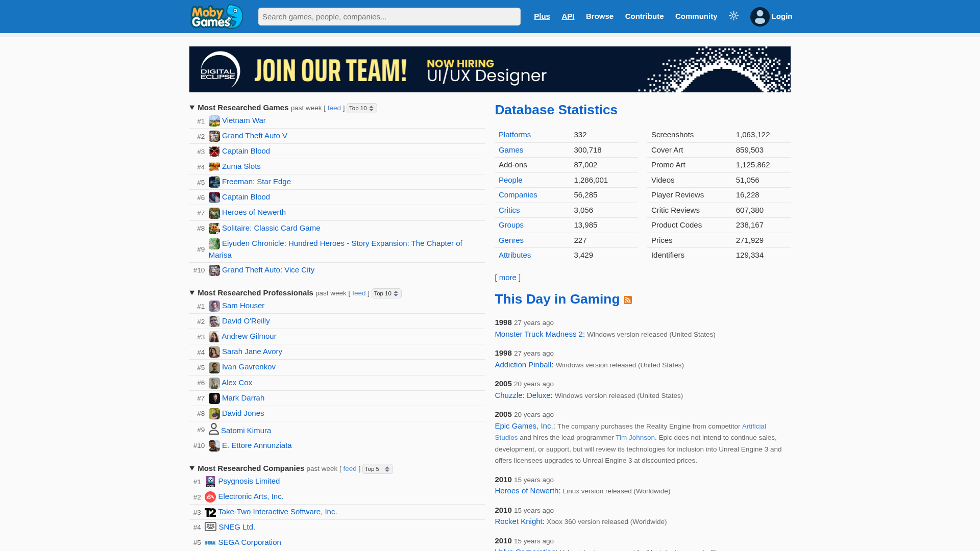Viewport: 980px width, 551px height.
Task: Click the Take-Two Interactive logo icon
Action: coord(210,512)
